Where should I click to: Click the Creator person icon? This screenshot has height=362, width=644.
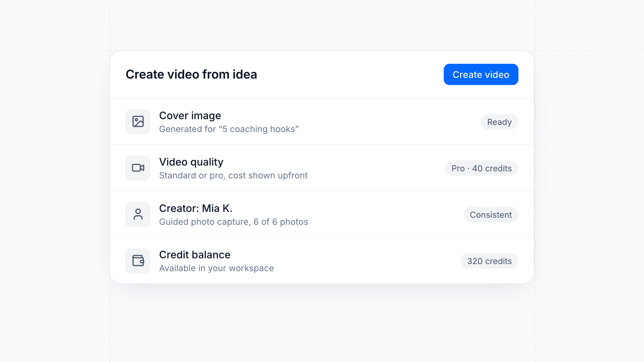138,214
